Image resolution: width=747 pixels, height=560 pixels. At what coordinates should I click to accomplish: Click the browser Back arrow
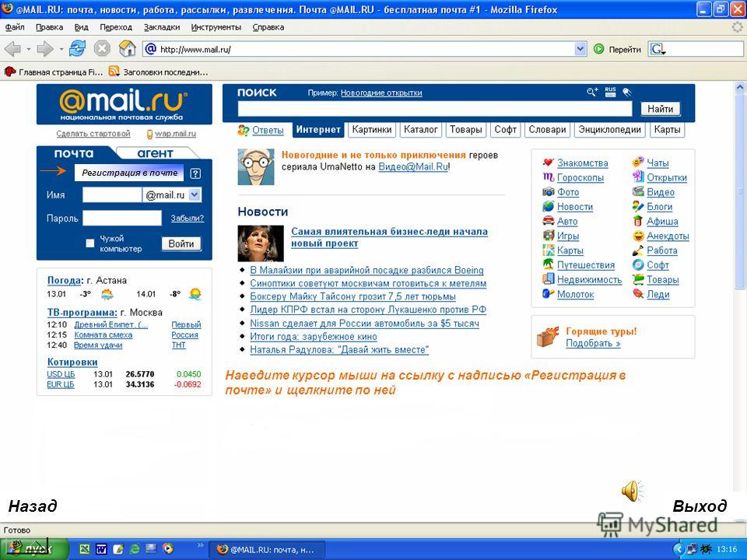pyautogui.click(x=13, y=48)
